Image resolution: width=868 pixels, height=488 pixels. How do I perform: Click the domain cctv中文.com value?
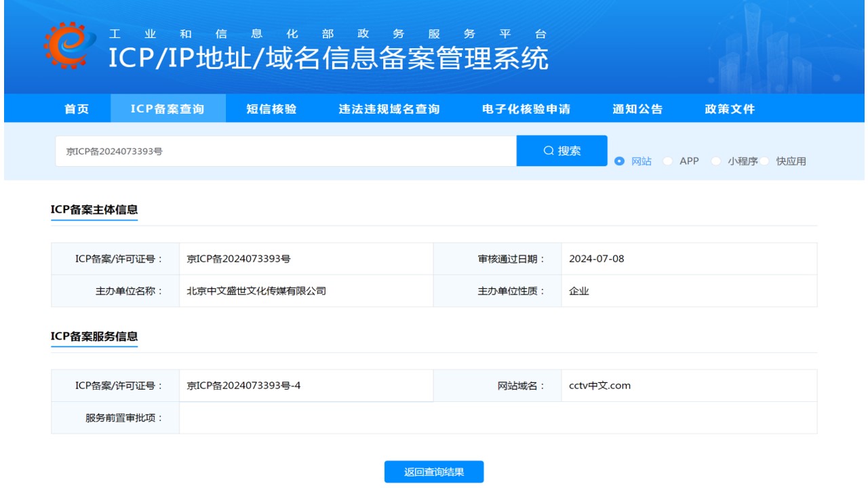pyautogui.click(x=599, y=386)
